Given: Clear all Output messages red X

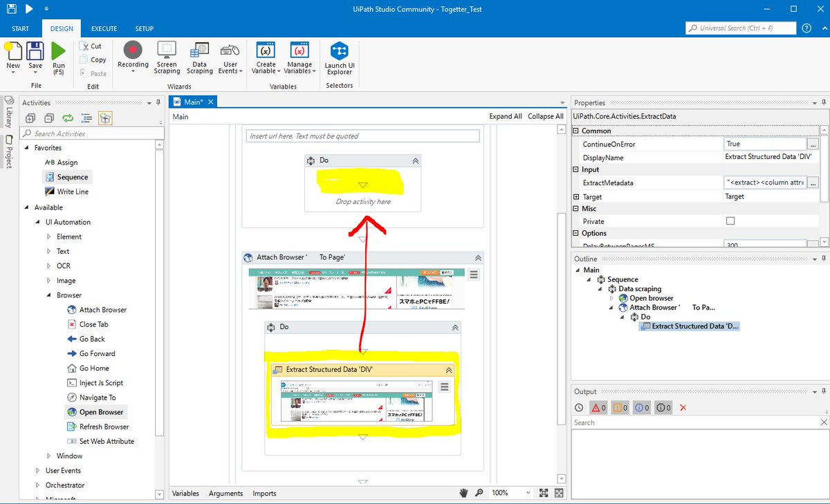Looking at the screenshot, I should click(x=683, y=408).
